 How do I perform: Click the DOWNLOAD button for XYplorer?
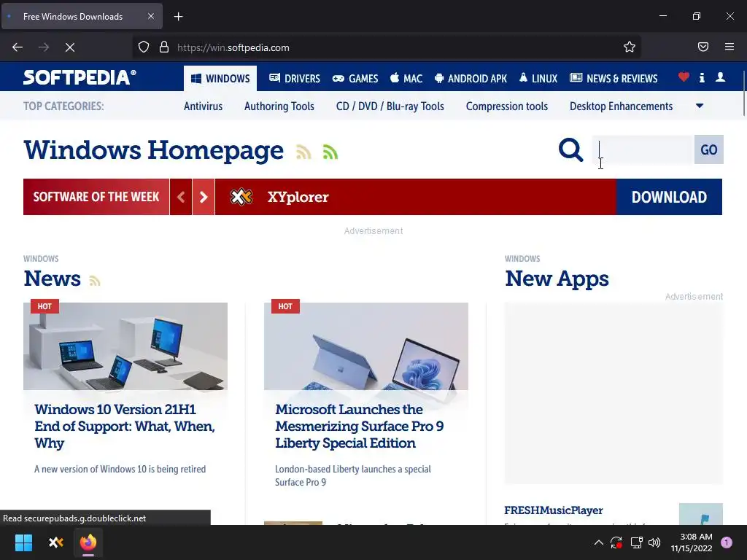[670, 197]
